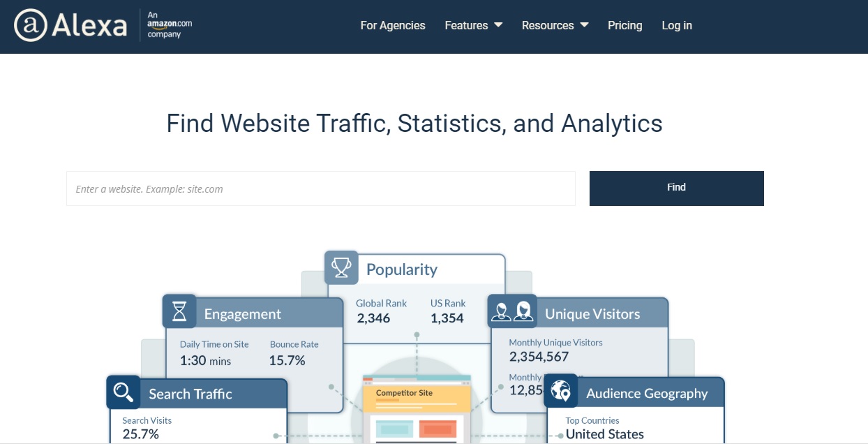Image resolution: width=868 pixels, height=444 pixels.
Task: Click the Unique Visitors people icon
Action: [x=512, y=311]
